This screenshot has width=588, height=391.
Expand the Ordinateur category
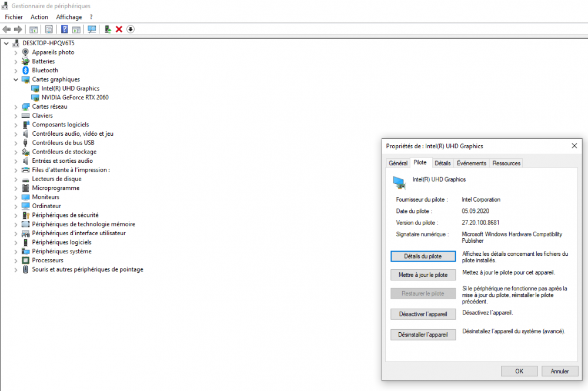[16, 206]
